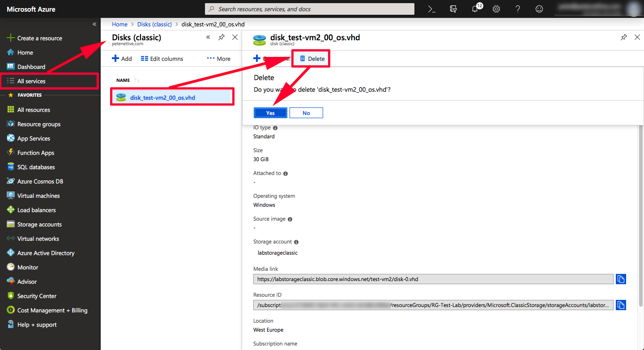Click the Virtual machines icon
644x350 pixels.
[11, 196]
